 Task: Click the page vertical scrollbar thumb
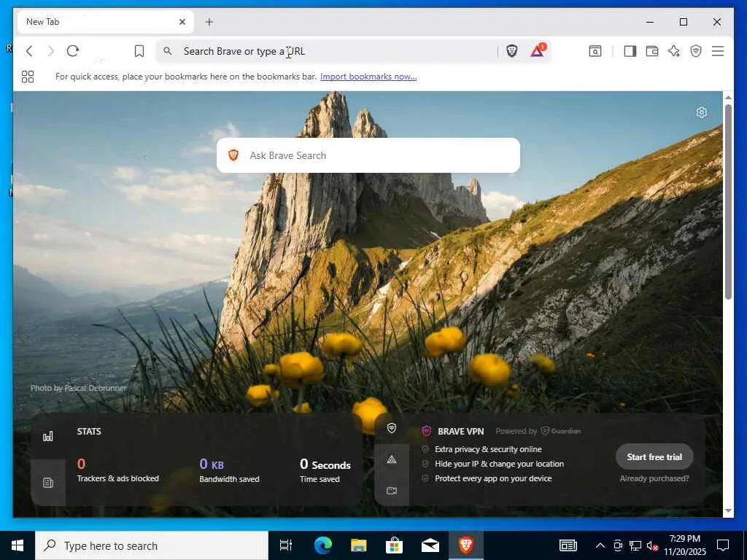coord(728,202)
